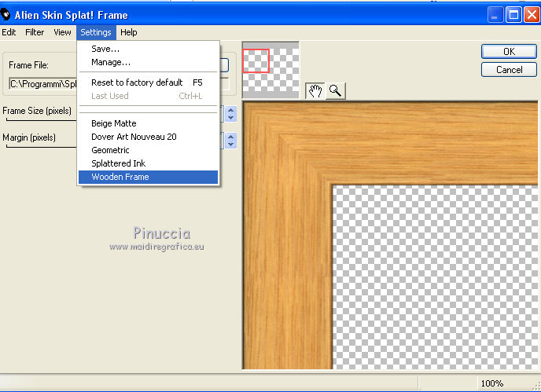This screenshot has height=392, width=541.
Task: Decrease Frame Size with down arrow
Action: (x=231, y=118)
